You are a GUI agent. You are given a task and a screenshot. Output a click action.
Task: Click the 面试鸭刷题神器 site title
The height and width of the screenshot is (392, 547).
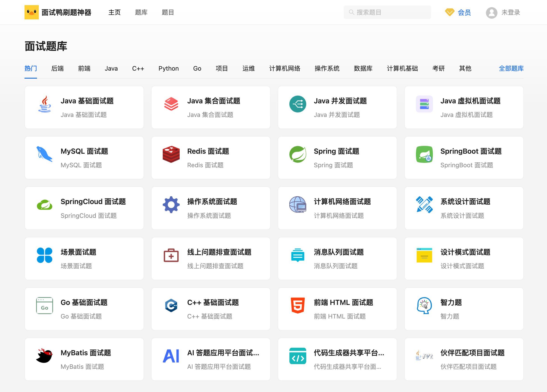click(66, 12)
